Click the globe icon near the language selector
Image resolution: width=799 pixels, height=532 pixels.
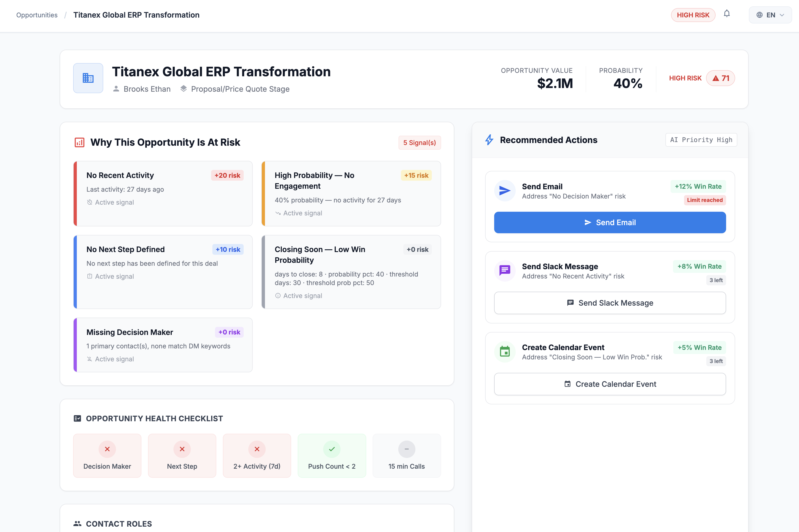tap(759, 15)
